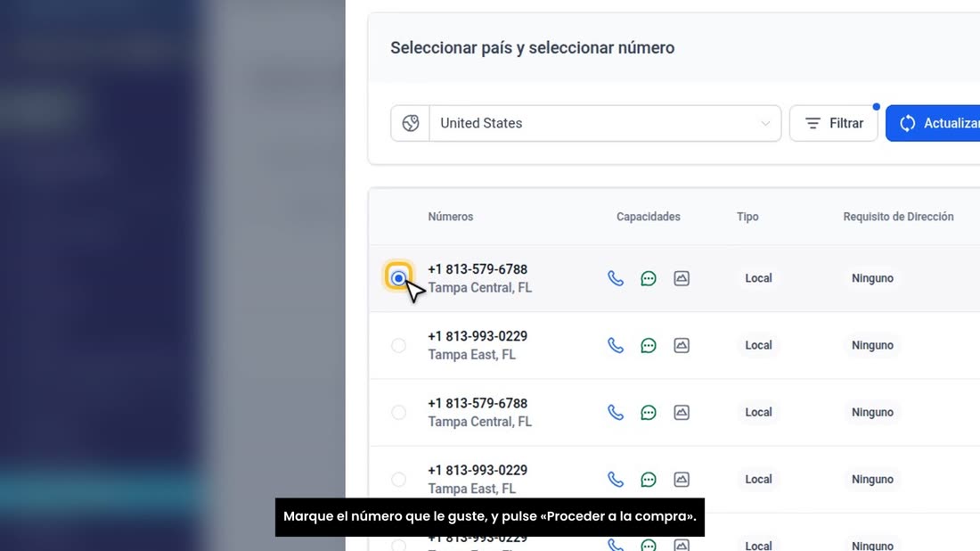Click the SMS chat icon in the selected row
Image resolution: width=980 pixels, height=551 pixels.
coord(649,278)
